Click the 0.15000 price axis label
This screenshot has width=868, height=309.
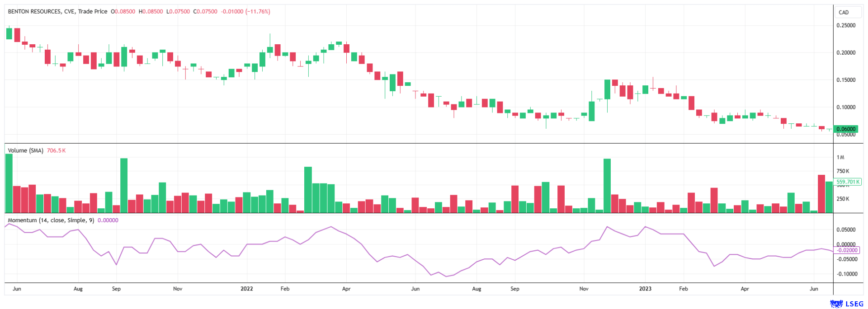pos(845,80)
